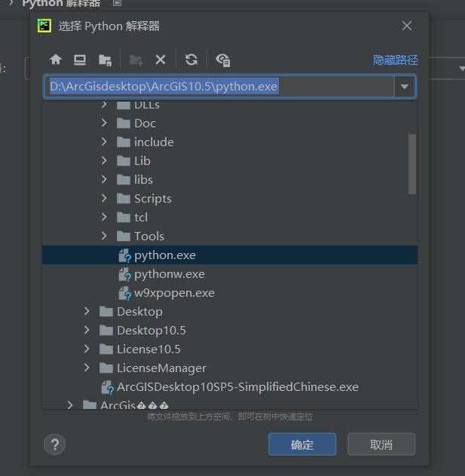Viewport: 465px width, 476px height.
Task: Select the Doc folder row
Action: coord(230,124)
